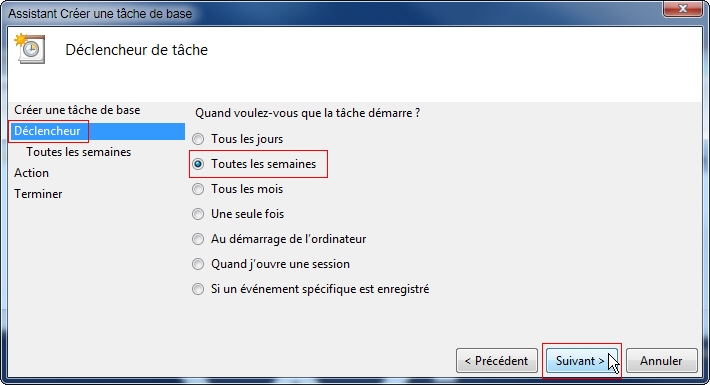Click the "Quand voulez-vous que la tâche démarre" question

(x=307, y=113)
